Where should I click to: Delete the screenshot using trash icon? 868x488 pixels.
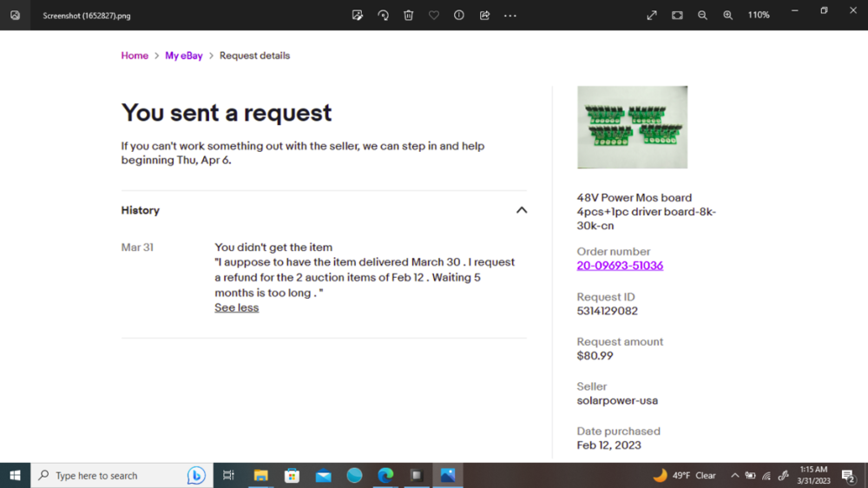click(x=409, y=16)
